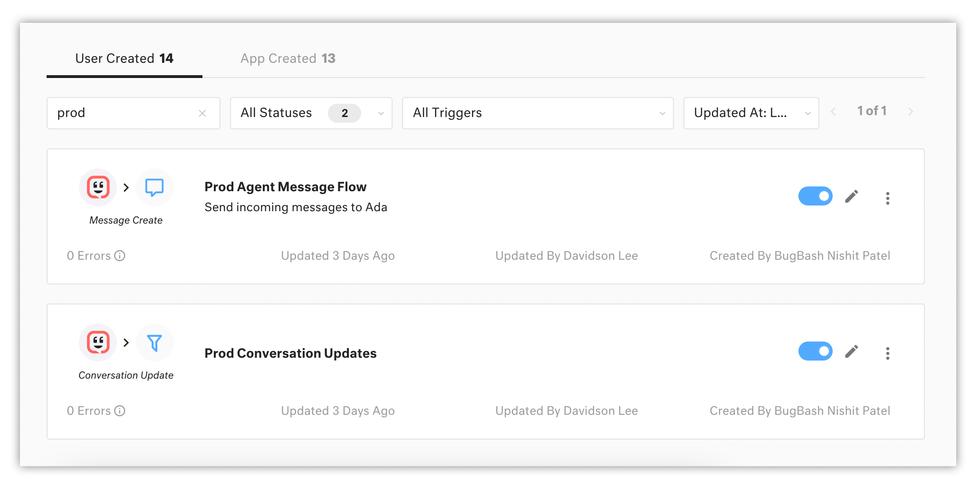The height and width of the screenshot is (489, 980).
Task: Go to the next page arrow
Action: pyautogui.click(x=911, y=112)
